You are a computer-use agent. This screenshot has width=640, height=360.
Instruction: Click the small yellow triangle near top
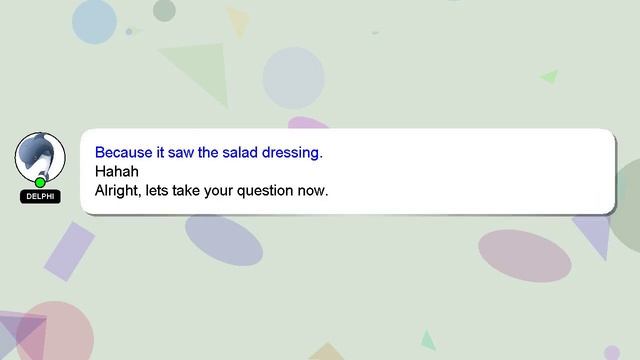pos(239,22)
